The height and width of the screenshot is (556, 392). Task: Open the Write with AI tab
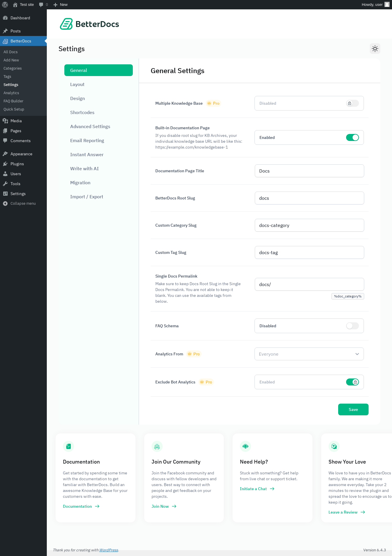(x=99, y=168)
